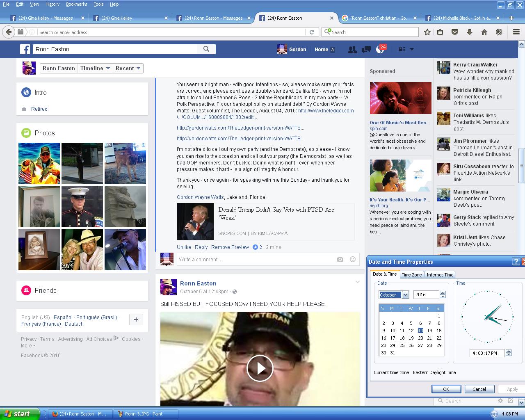Play the Ronn Easton video
Viewport: 525px width, 420px height.
[260, 368]
